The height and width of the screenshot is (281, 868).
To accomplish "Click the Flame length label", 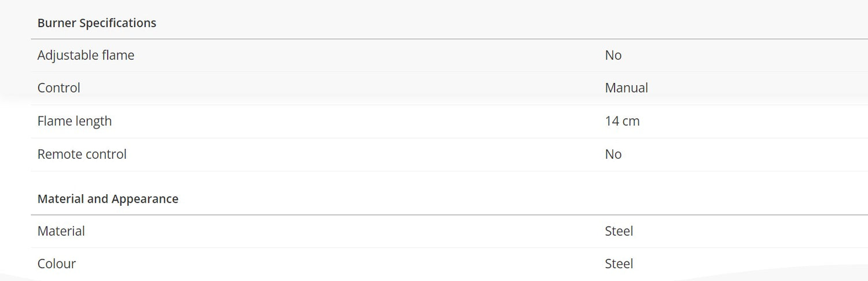I will 74,121.
